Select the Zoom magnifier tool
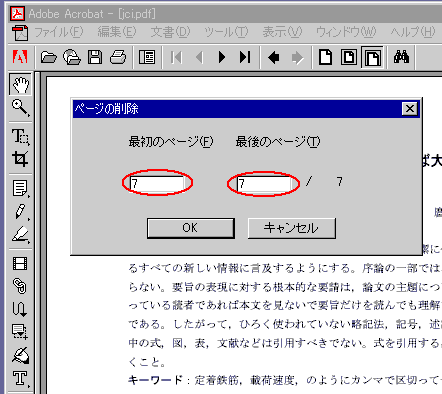Image resolution: width=442 pixels, height=394 pixels. [20, 107]
